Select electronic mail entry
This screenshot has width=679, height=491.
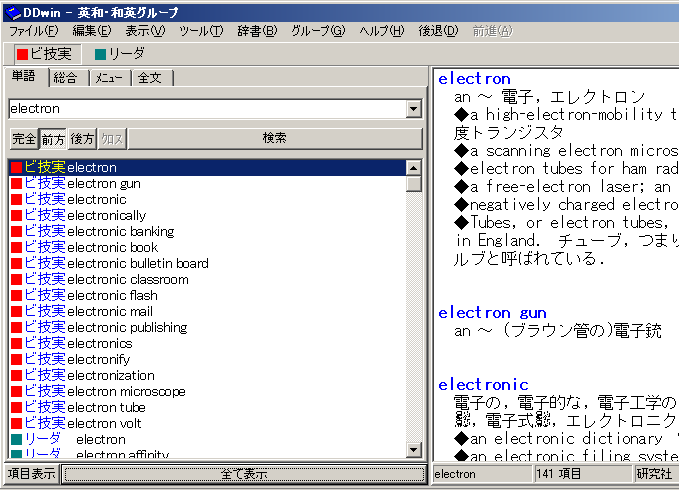point(207,312)
